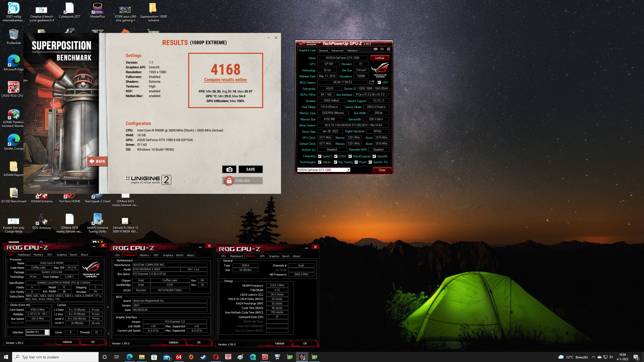The width and height of the screenshot is (644, 362).
Task: Open the Graphics tab in the CPU-Z CPU window
Action: pyautogui.click(x=62, y=255)
